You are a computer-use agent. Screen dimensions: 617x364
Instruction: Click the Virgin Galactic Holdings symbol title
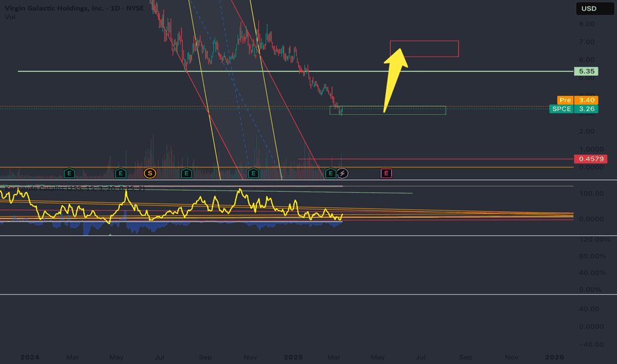tap(74, 8)
